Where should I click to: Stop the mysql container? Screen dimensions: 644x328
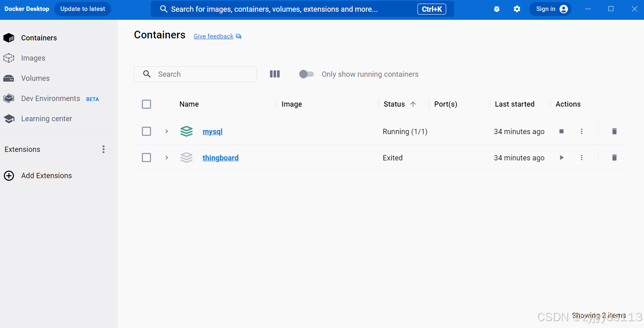coord(561,131)
